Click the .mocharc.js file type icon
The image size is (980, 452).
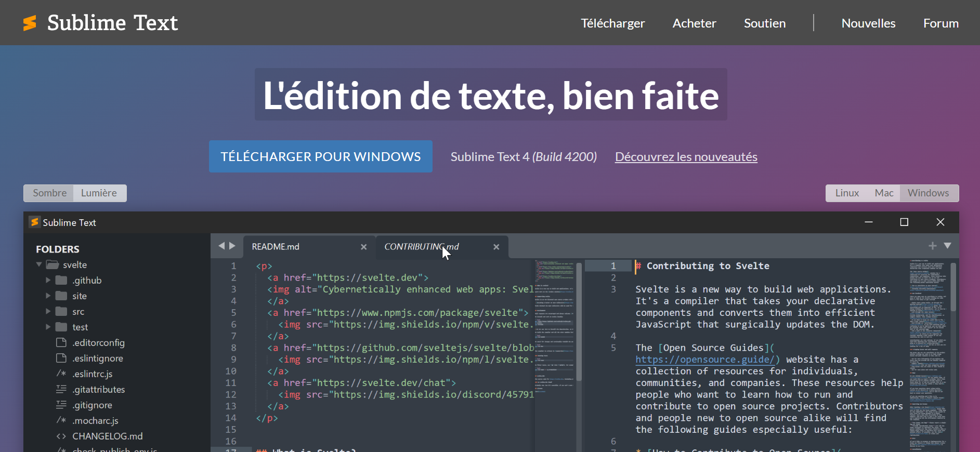coord(61,420)
